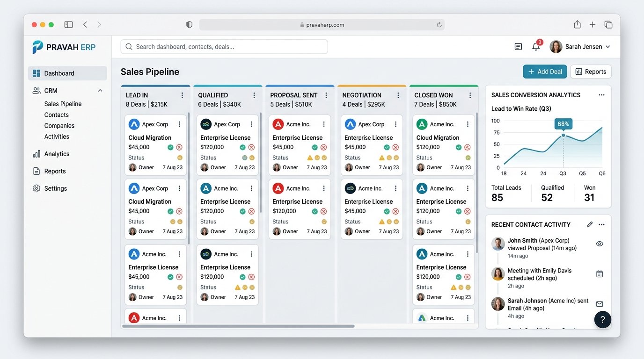Select Dashboard in the sidebar
The image size is (644, 359).
click(x=67, y=73)
